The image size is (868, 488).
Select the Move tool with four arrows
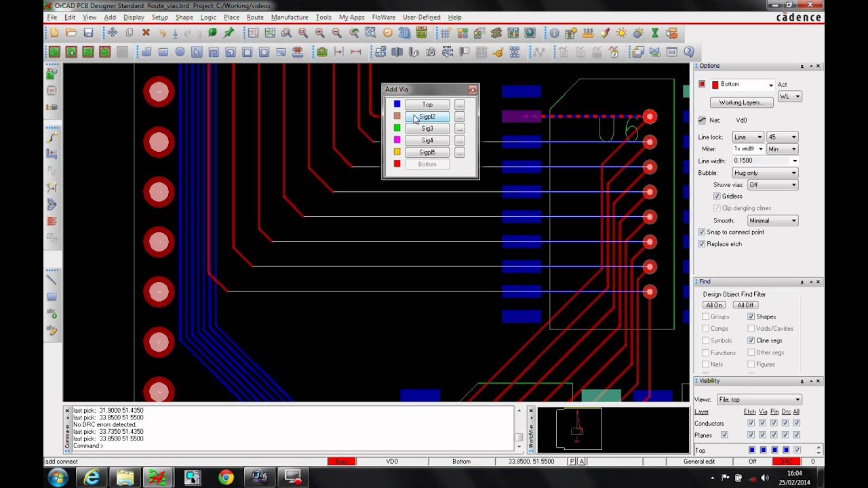113,33
